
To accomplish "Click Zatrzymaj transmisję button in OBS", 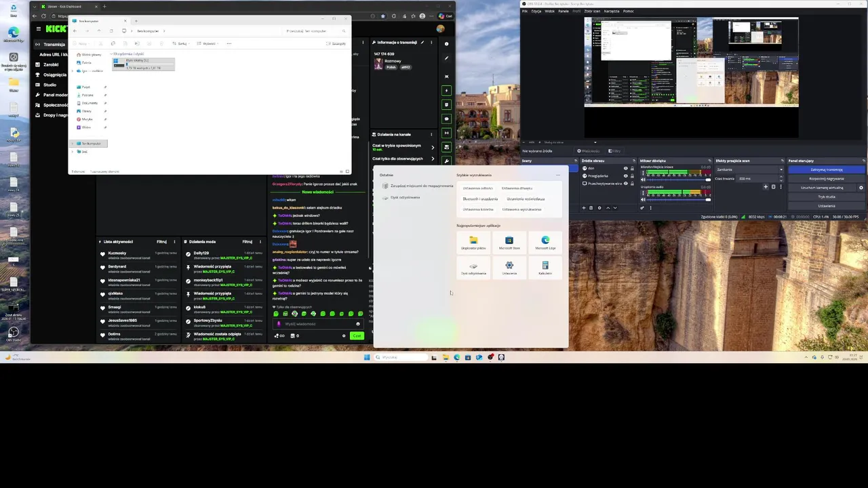I will [827, 169].
